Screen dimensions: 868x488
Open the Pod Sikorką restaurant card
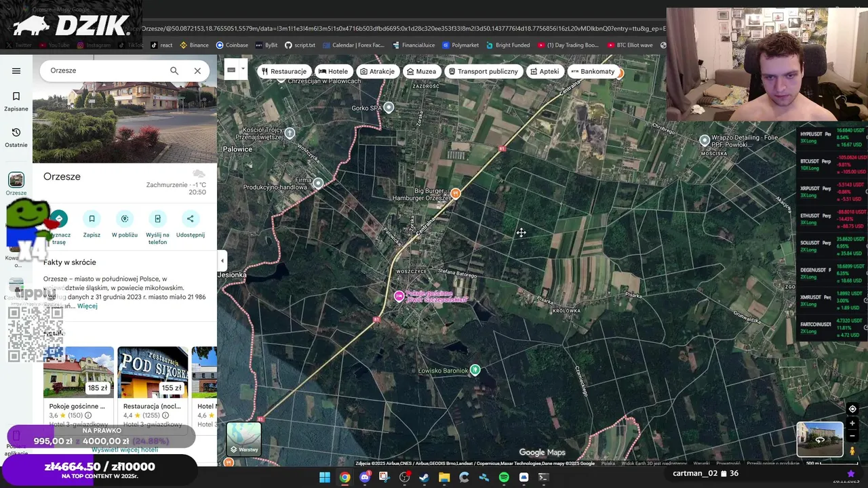coord(153,386)
